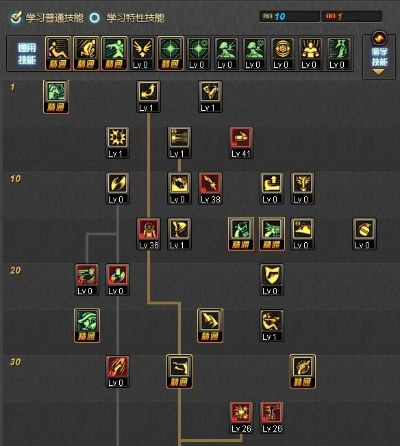Select the curved arrow skill at Lv 1 in tier 1

[148, 96]
